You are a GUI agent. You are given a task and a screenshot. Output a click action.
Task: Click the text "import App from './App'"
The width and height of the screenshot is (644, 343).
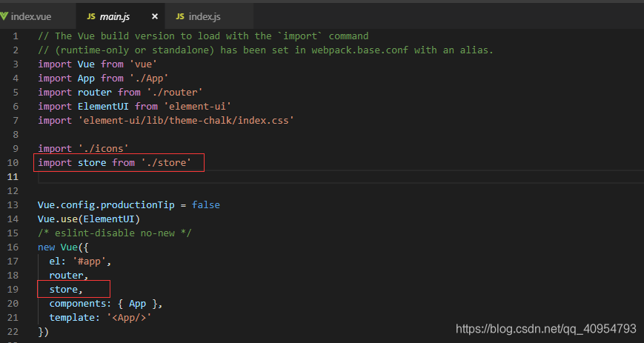point(103,78)
